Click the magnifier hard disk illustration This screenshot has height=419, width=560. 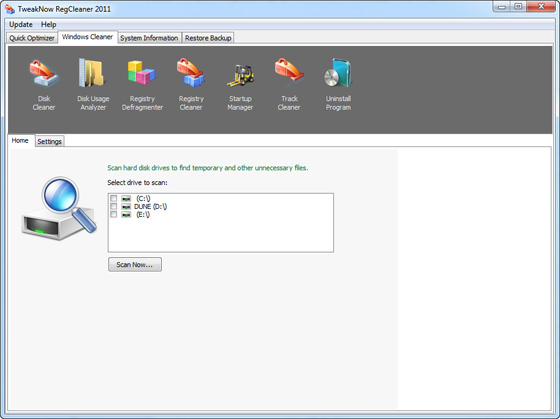[59, 209]
